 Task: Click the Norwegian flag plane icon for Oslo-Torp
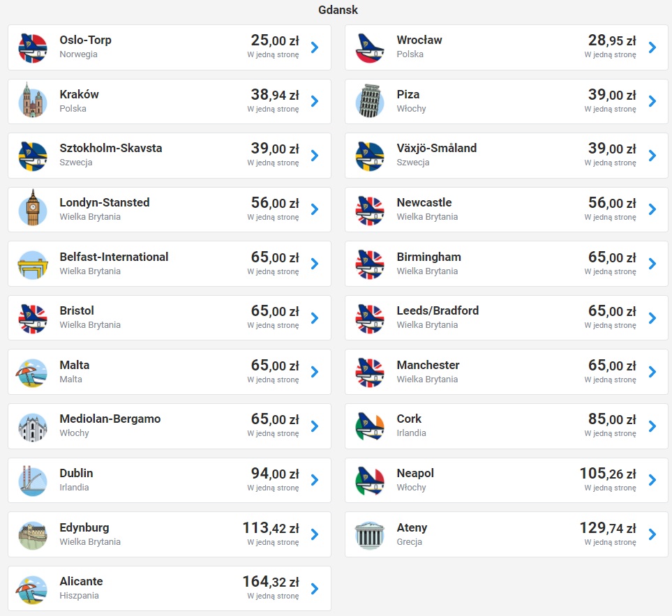click(33, 47)
